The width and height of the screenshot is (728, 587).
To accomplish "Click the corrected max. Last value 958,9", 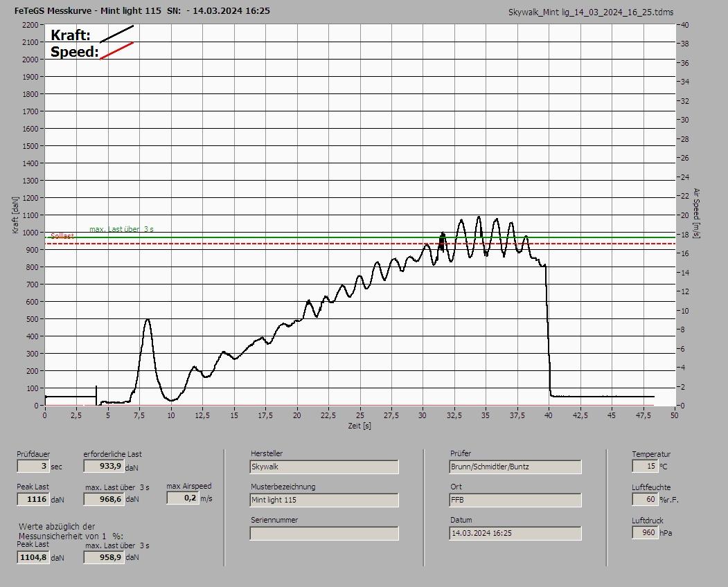I will [103, 557].
